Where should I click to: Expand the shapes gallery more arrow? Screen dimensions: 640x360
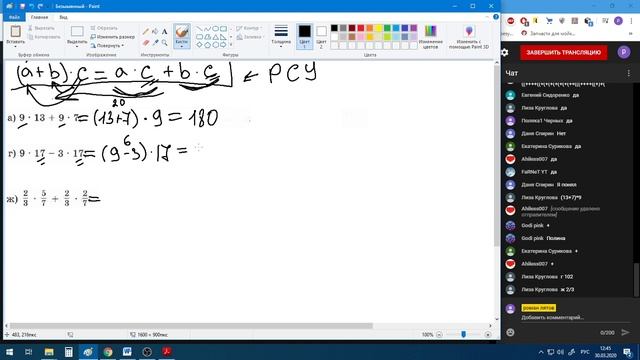(x=231, y=45)
